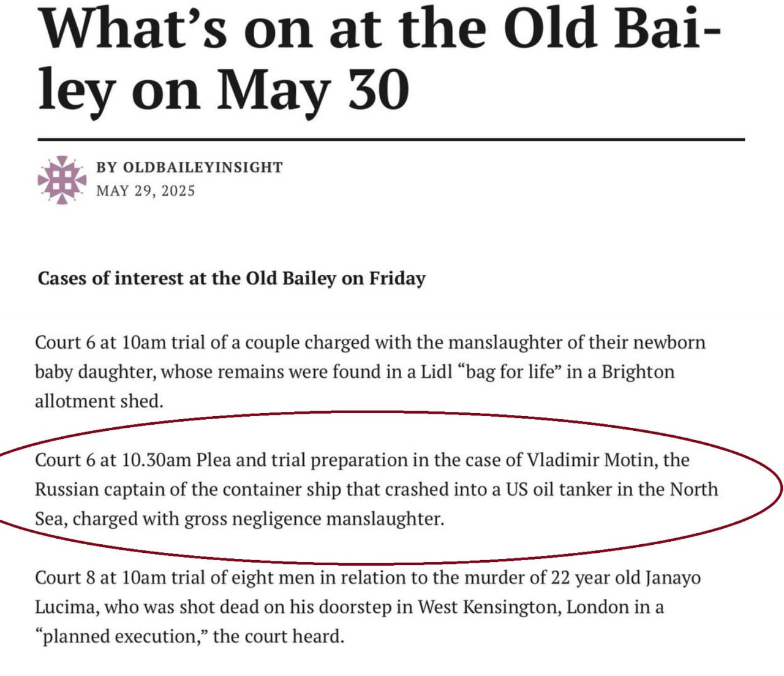Viewport: 784px width, 676px height.
Task: Open the OLDBAILEYINSIGHT author link
Action: (x=203, y=167)
